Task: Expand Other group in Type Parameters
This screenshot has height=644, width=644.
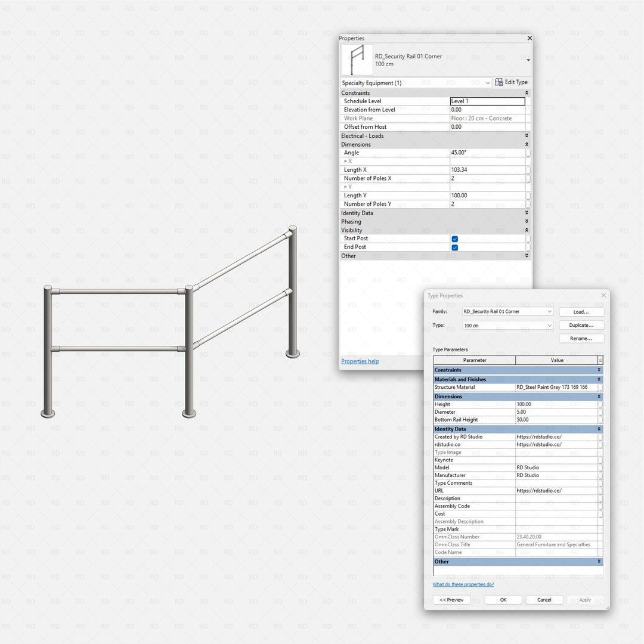Action: pyautogui.click(x=599, y=562)
